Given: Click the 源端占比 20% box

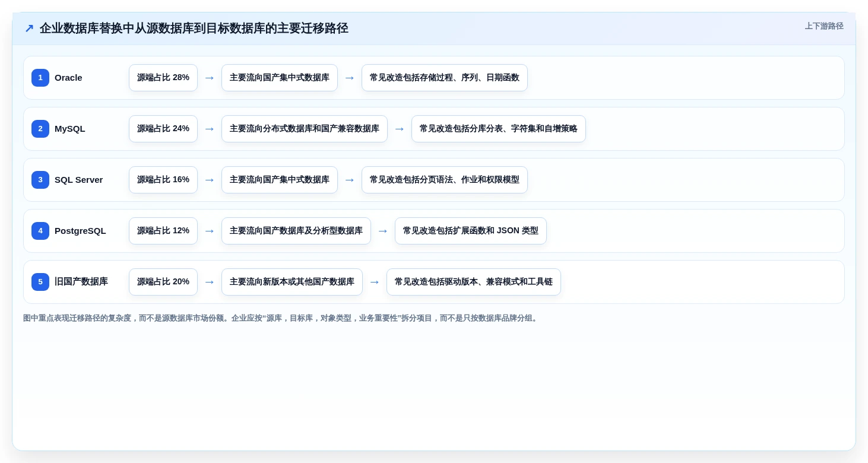Looking at the screenshot, I should [163, 282].
